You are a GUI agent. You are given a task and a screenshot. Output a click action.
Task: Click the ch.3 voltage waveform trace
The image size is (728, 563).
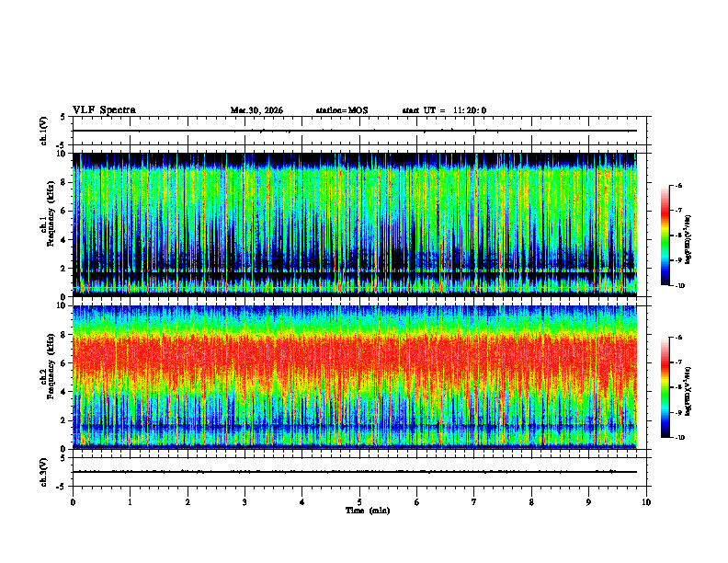click(x=355, y=472)
